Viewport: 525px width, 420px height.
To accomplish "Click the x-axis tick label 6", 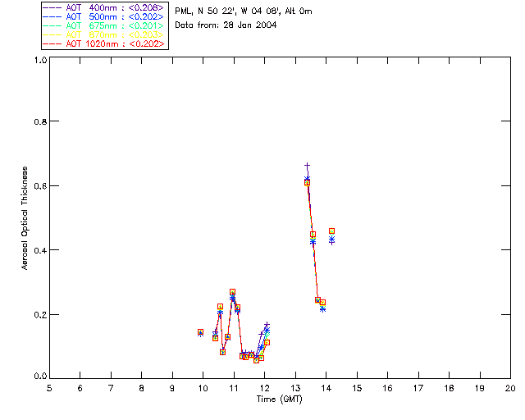I will point(80,388).
